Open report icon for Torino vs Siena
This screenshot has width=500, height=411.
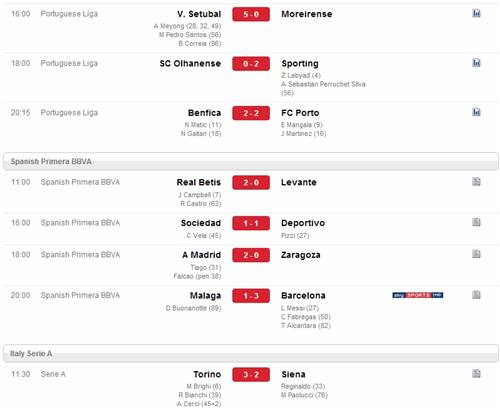point(476,374)
